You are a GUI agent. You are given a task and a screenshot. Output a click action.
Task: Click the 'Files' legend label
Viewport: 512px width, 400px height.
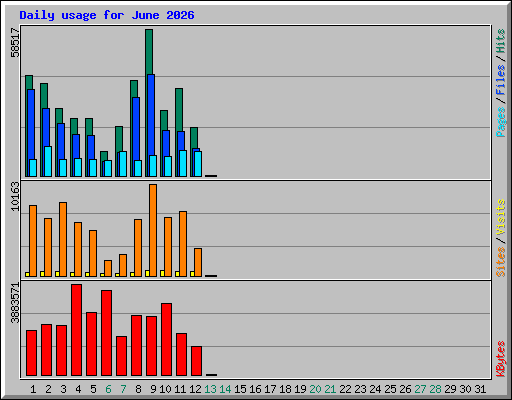(500, 80)
